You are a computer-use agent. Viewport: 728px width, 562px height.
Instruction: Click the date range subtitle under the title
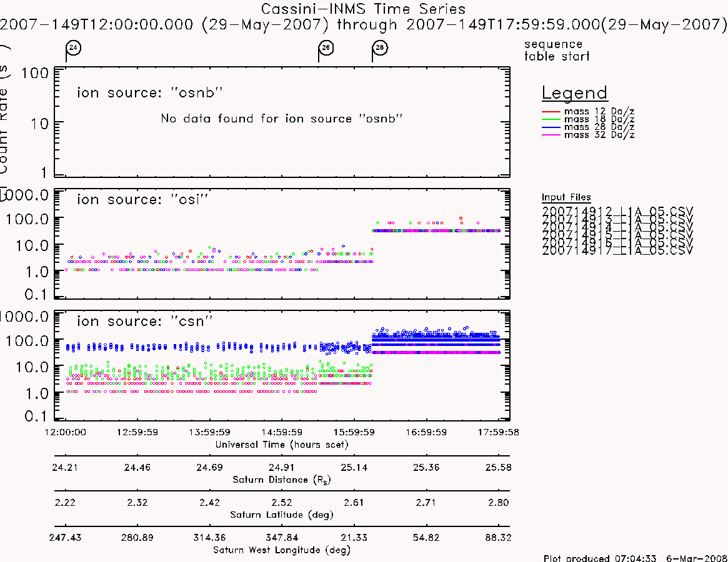click(x=363, y=24)
